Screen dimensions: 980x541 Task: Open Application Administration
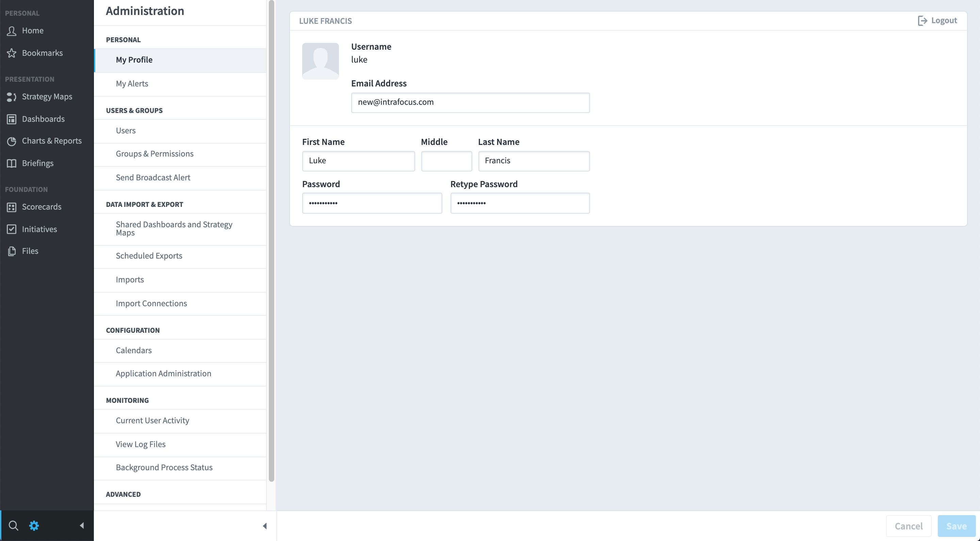click(180, 374)
